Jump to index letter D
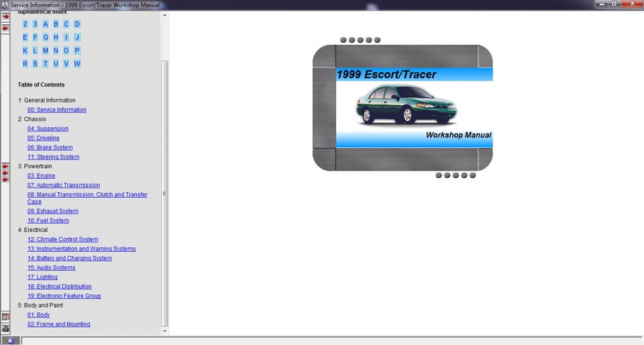This screenshot has width=644, height=345. [x=76, y=24]
